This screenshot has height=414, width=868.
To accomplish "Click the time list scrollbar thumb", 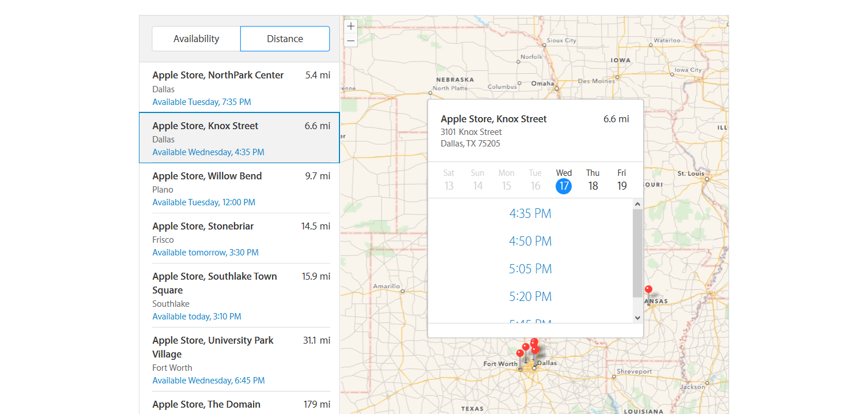I will 637,253.
